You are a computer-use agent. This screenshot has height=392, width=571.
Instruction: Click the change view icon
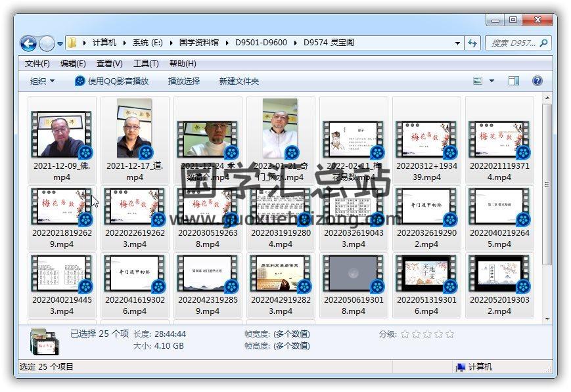click(478, 81)
